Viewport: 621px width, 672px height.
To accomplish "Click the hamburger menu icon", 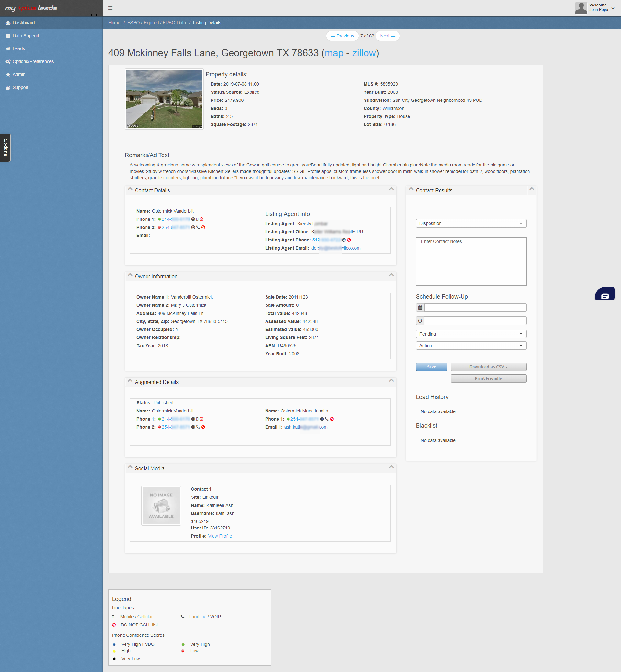I will click(x=110, y=8).
